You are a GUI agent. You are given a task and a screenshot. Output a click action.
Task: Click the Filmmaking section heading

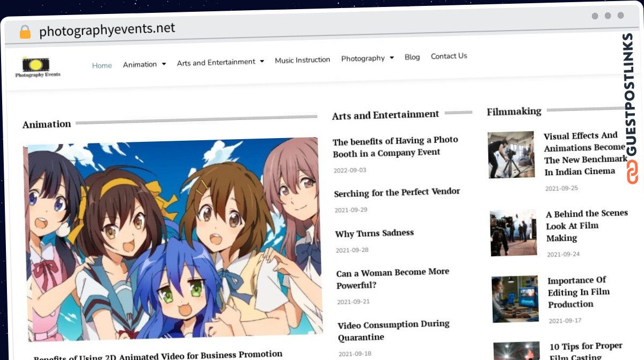click(x=514, y=112)
